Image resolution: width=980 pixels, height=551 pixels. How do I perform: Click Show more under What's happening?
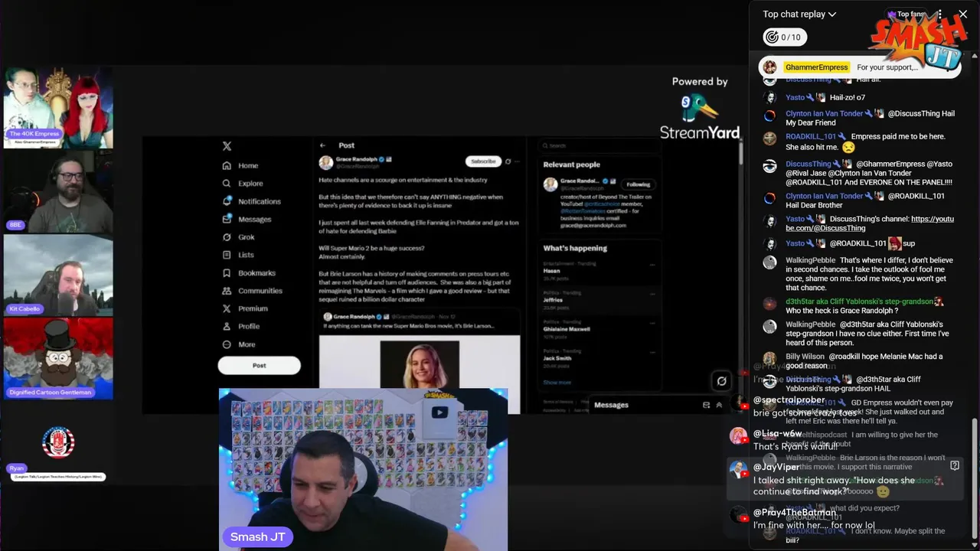557,382
